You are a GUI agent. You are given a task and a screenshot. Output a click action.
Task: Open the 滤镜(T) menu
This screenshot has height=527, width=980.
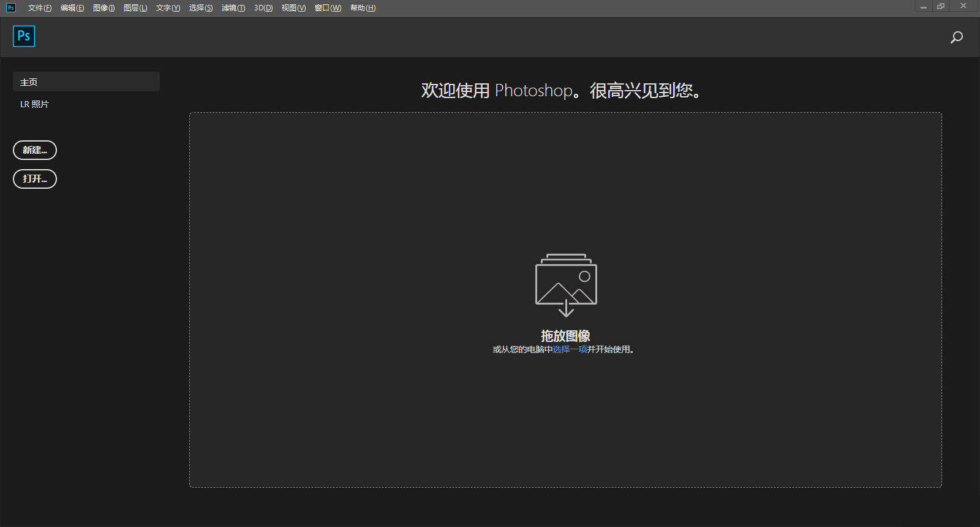[233, 8]
